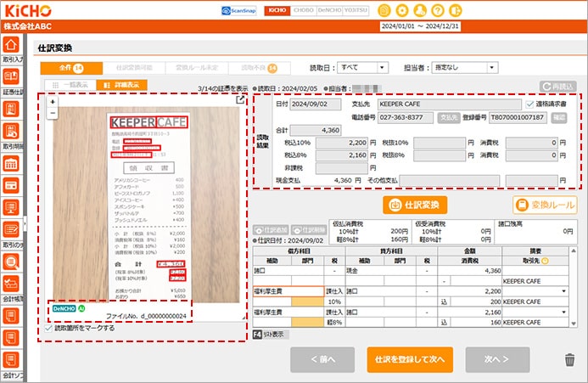
Task: Click the 仕訳追加 button
Action: pos(271,230)
